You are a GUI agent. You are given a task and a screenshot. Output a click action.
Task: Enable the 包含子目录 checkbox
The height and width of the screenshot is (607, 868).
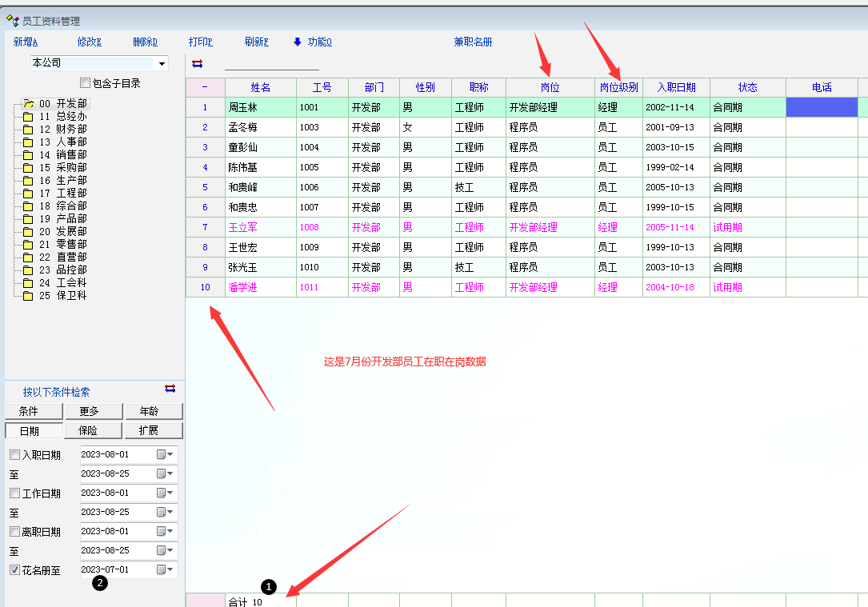(x=86, y=83)
